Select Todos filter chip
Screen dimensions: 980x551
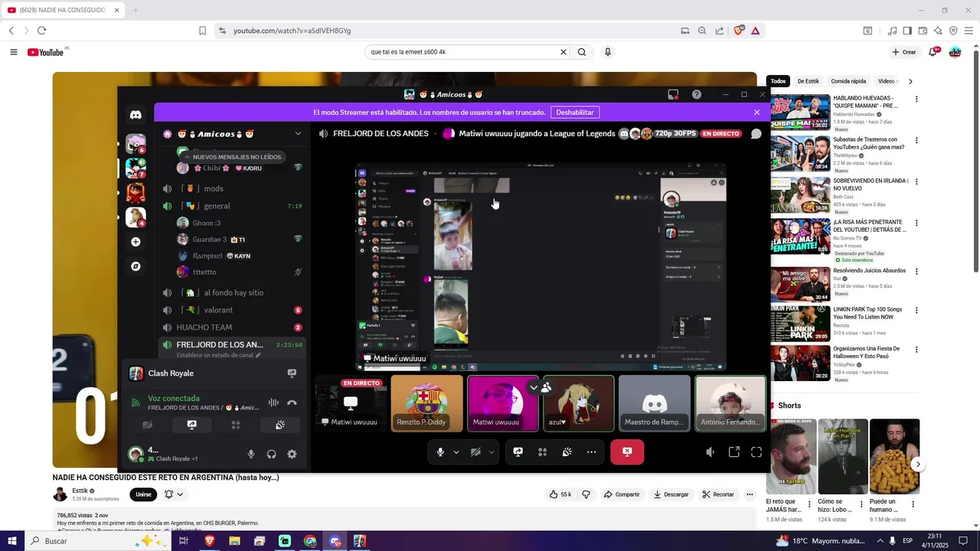tap(778, 81)
